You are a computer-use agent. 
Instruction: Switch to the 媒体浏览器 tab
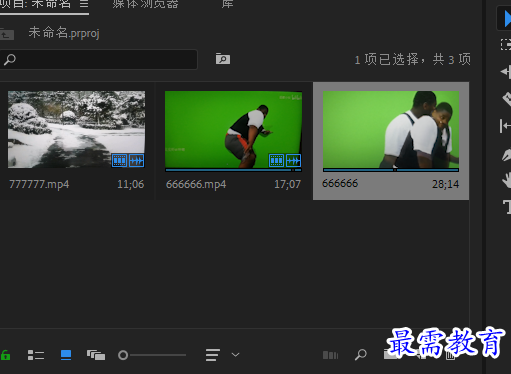point(145,4)
